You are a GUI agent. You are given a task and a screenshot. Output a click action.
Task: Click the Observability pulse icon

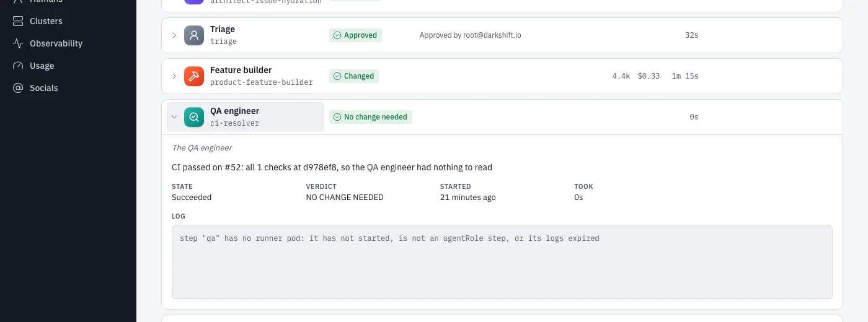[x=18, y=43]
